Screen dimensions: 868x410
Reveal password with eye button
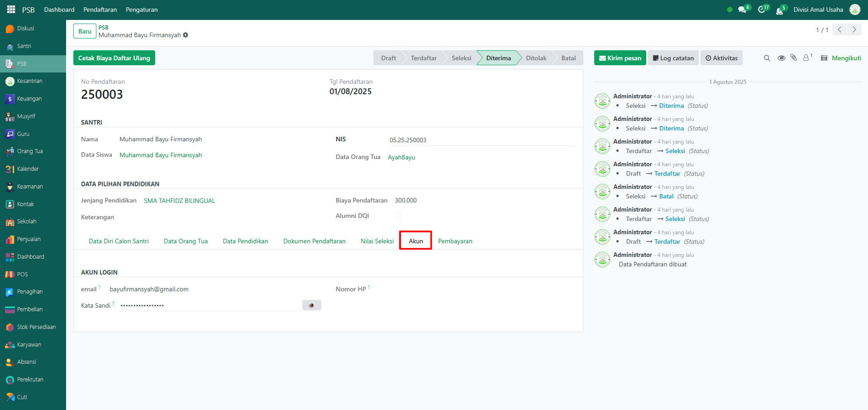click(311, 305)
